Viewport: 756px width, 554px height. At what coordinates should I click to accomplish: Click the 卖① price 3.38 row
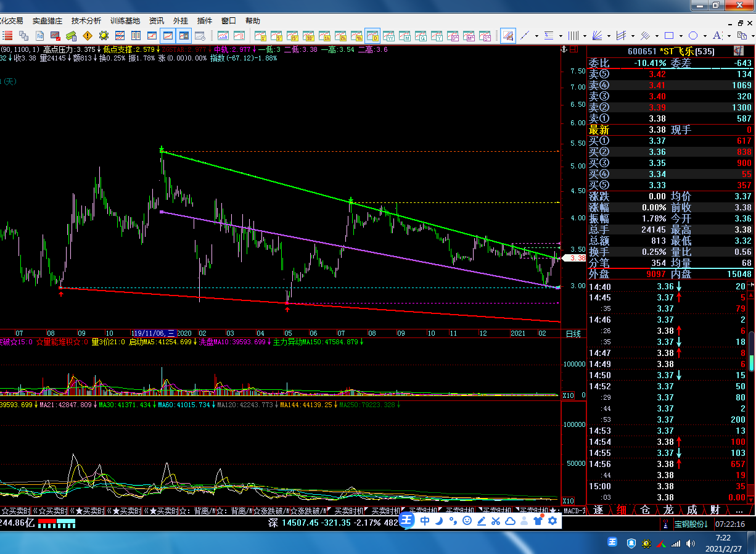click(x=670, y=118)
